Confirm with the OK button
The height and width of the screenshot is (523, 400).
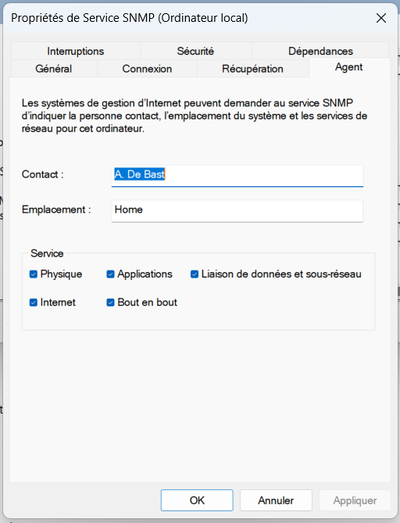[x=197, y=500]
